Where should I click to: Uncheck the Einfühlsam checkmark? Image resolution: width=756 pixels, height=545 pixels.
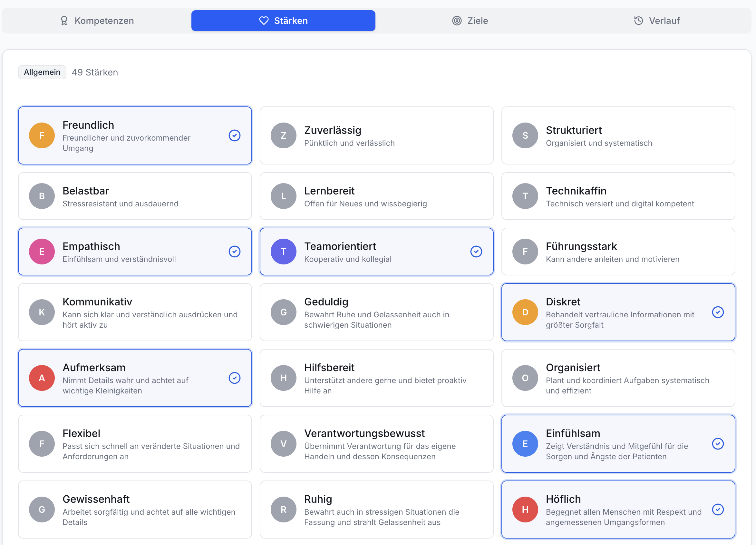(718, 444)
